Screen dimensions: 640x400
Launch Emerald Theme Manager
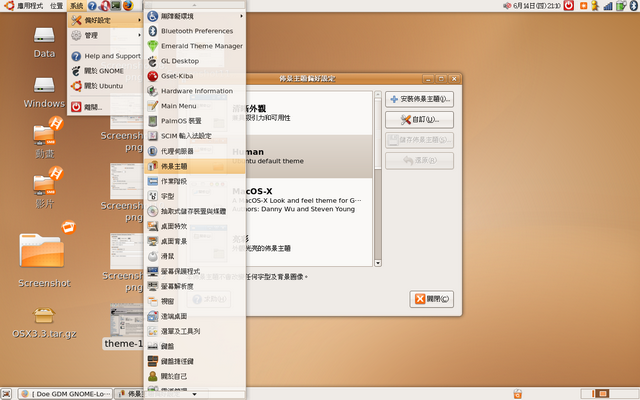(x=195, y=46)
